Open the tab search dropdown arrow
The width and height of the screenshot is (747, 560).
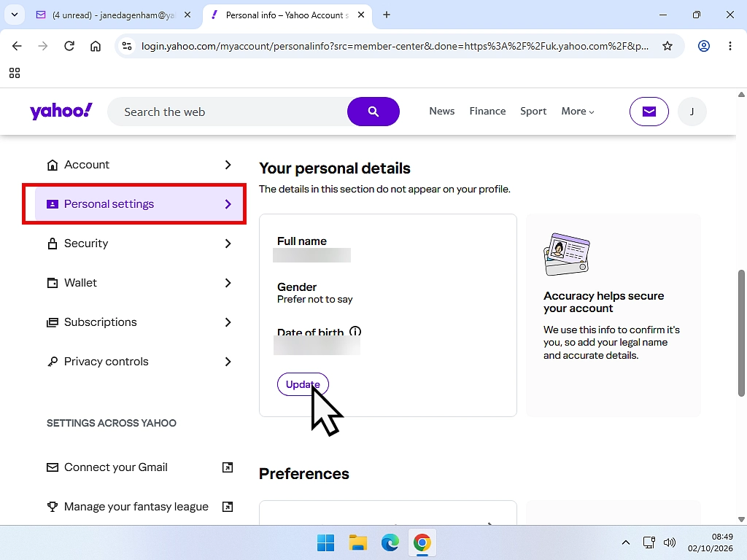click(x=15, y=15)
